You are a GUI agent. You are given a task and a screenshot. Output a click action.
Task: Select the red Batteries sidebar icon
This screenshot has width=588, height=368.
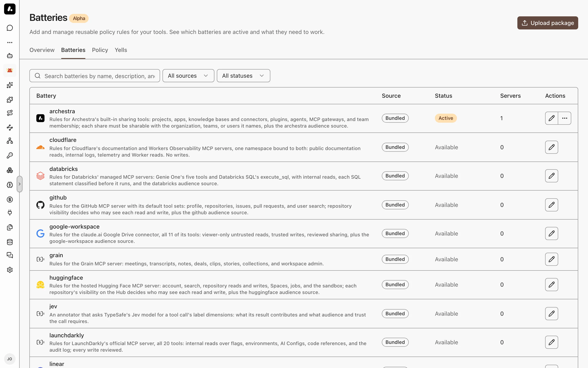tap(10, 70)
